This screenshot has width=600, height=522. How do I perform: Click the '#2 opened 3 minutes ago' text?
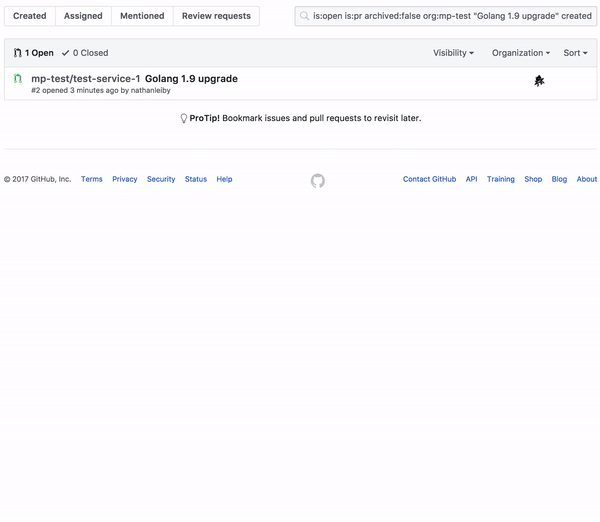[x=75, y=91]
